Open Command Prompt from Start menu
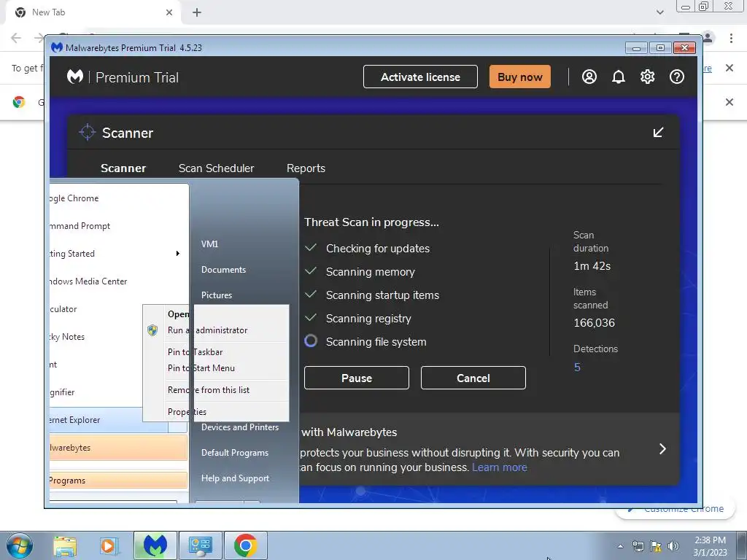747x560 pixels. [119, 226]
